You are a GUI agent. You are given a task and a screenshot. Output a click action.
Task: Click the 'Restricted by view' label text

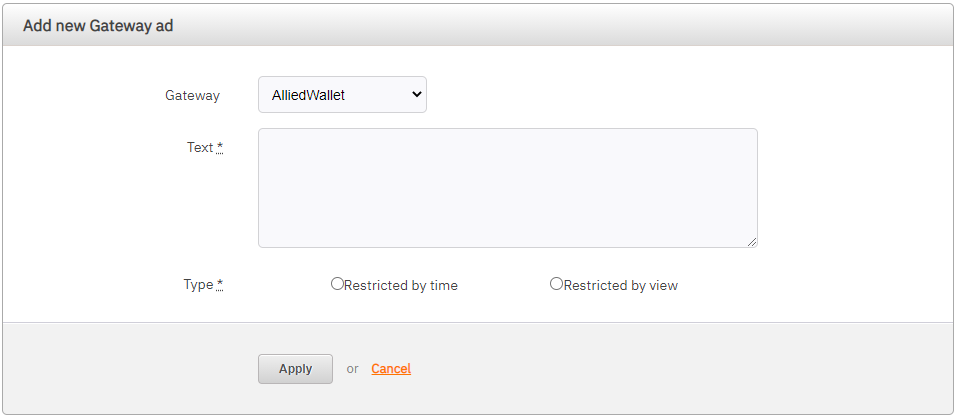[x=621, y=285]
